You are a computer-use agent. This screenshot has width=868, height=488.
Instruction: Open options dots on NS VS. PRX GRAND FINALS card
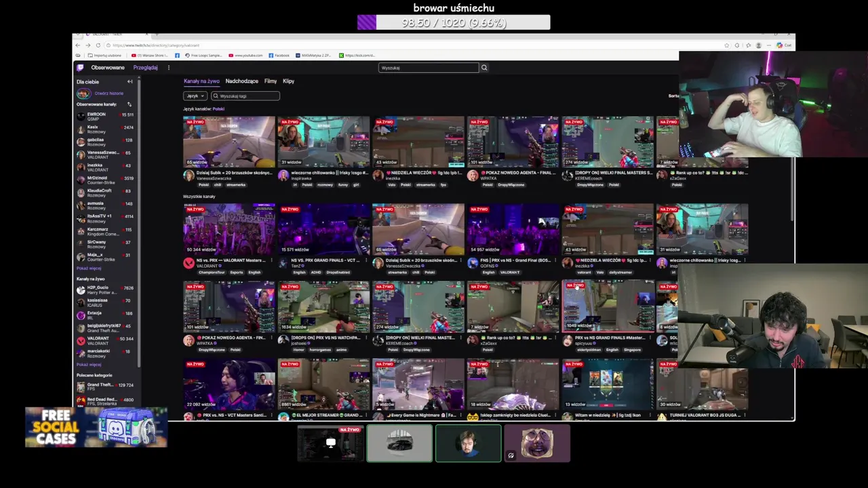coord(366,260)
